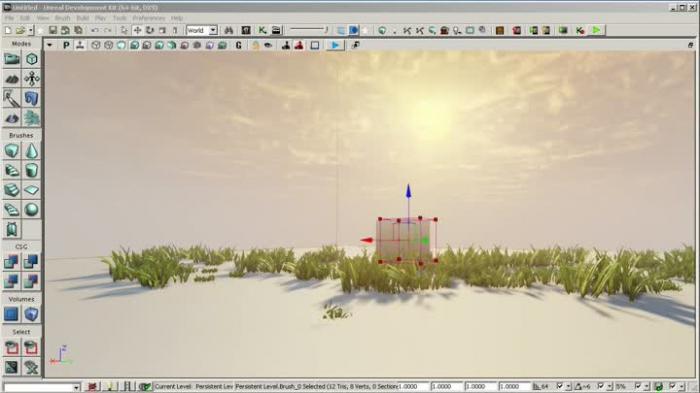Pick the Sphere brush builder
Image resolution: width=700 pixels, height=393 pixels.
(x=31, y=209)
